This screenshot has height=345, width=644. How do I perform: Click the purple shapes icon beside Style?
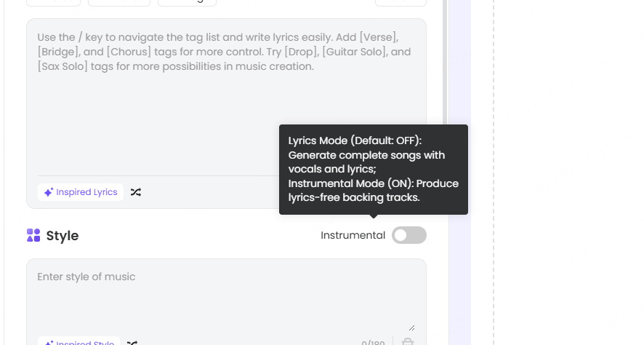[33, 235]
